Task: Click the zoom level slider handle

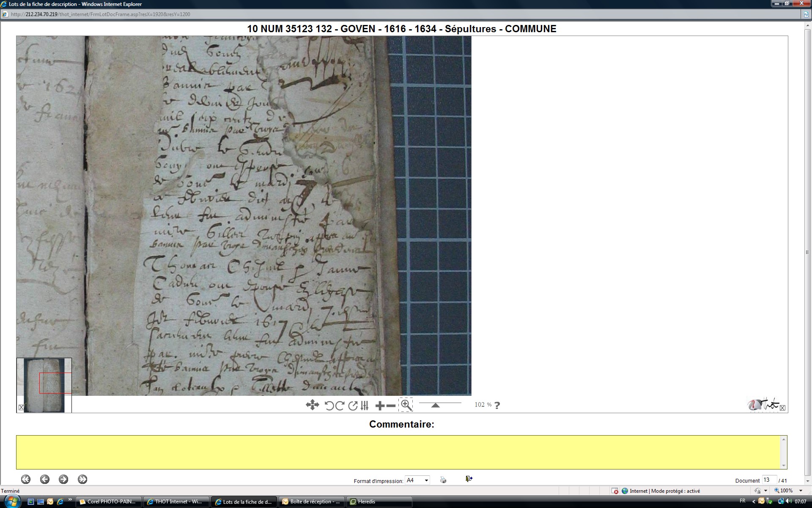Action: click(435, 405)
